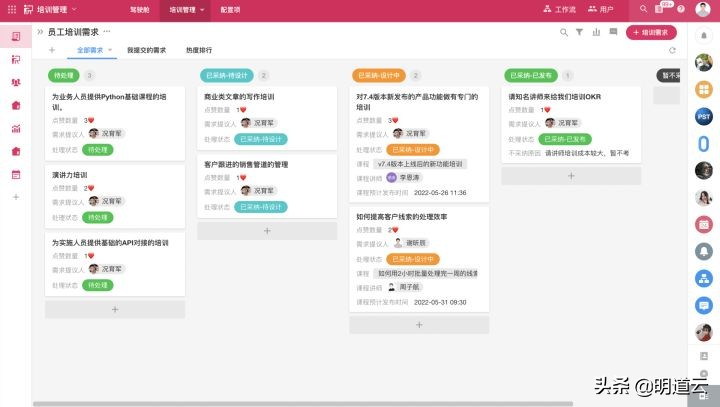720x407 pixels.
Task: Click the teal 已采纳-待设计 column header tag
Action: 227,75
